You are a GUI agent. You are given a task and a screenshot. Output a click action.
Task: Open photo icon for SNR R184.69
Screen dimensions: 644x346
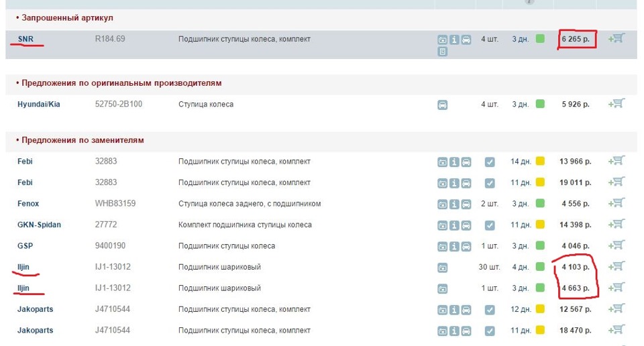442,40
